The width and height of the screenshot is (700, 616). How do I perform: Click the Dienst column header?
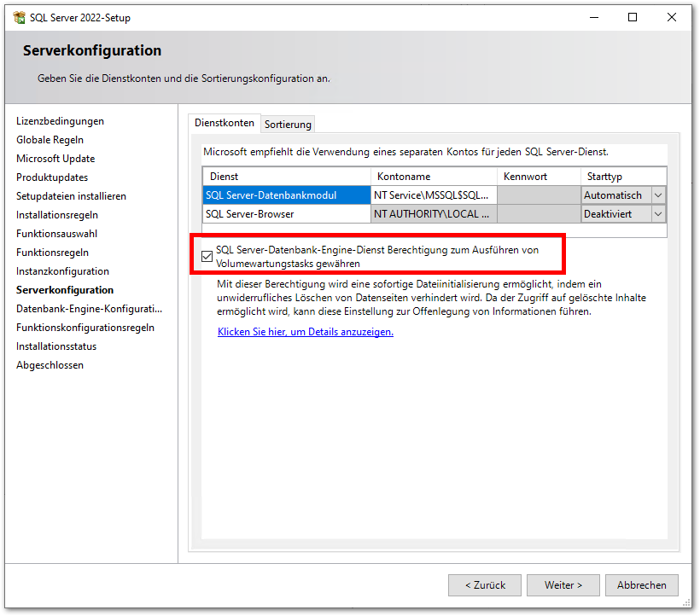286,177
